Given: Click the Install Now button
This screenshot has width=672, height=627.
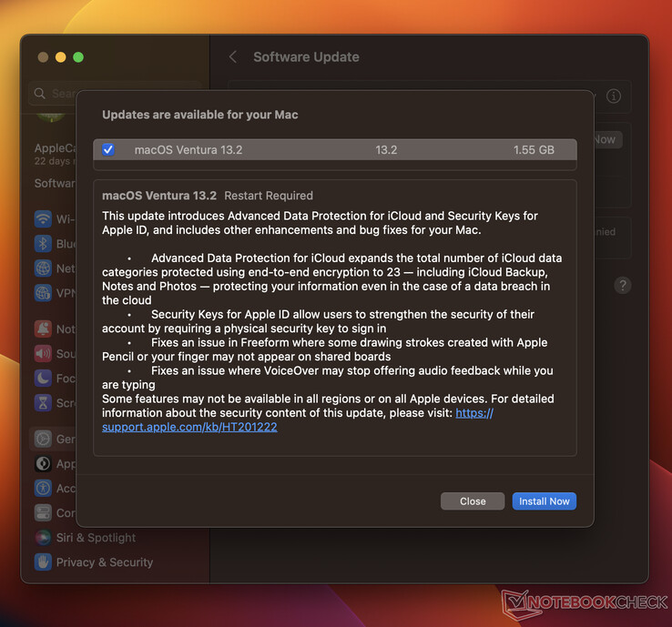Looking at the screenshot, I should pyautogui.click(x=544, y=501).
